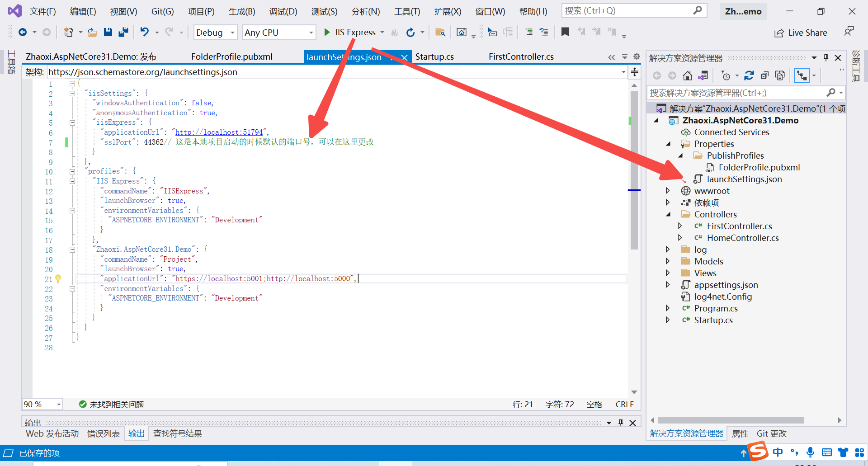Click Sync with Active Document icon

tap(749, 75)
